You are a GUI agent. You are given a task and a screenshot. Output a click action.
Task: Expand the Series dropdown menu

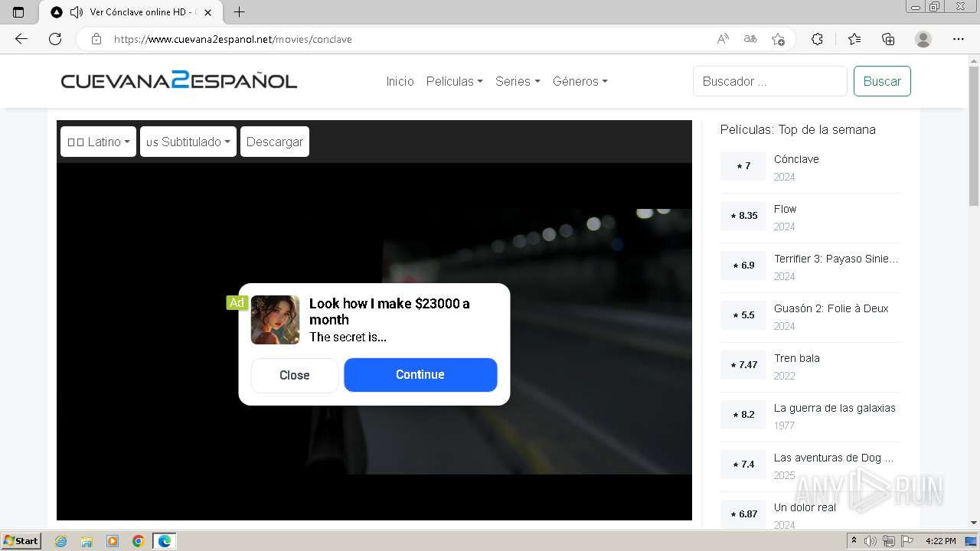518,81
